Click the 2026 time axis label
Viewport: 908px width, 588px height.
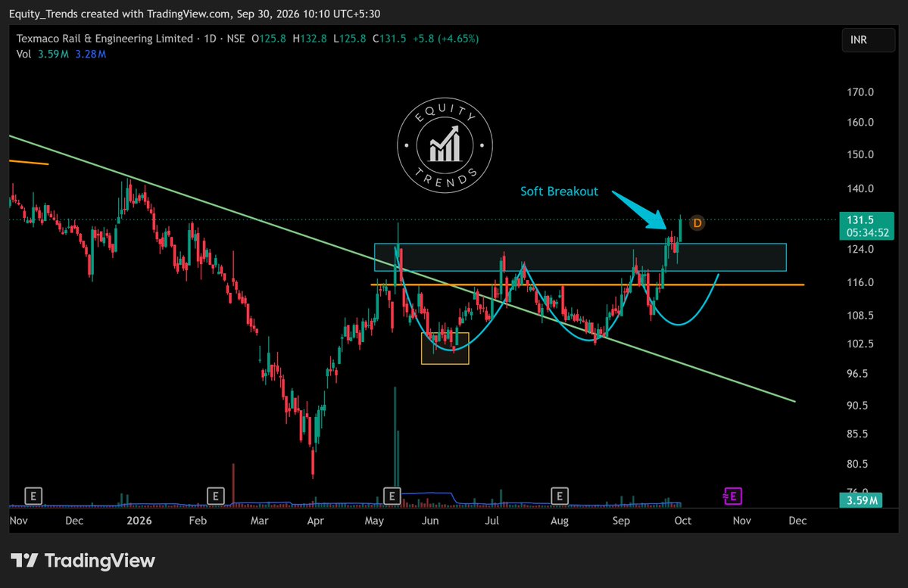(139, 521)
